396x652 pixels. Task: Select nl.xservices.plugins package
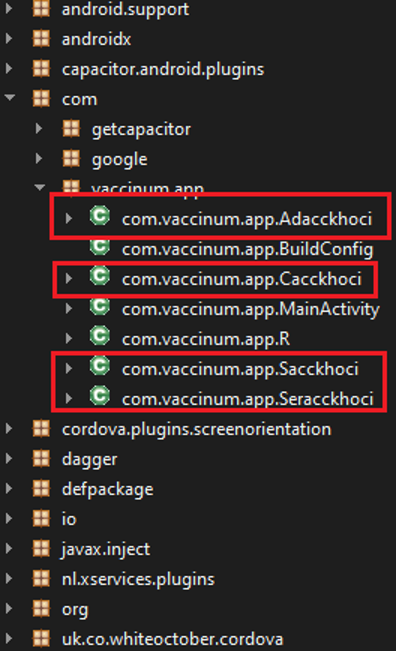pos(138,579)
